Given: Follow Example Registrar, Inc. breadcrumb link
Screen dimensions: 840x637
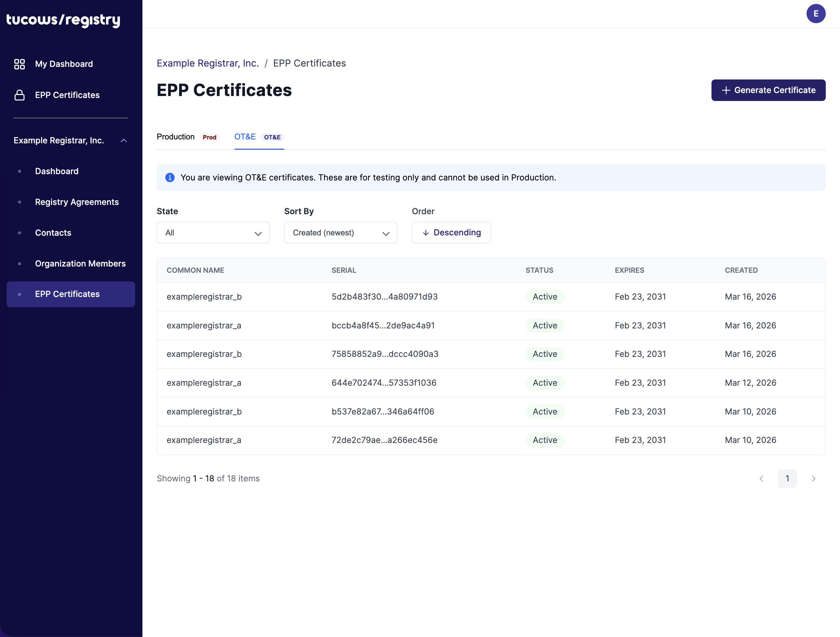Looking at the screenshot, I should click(x=207, y=63).
